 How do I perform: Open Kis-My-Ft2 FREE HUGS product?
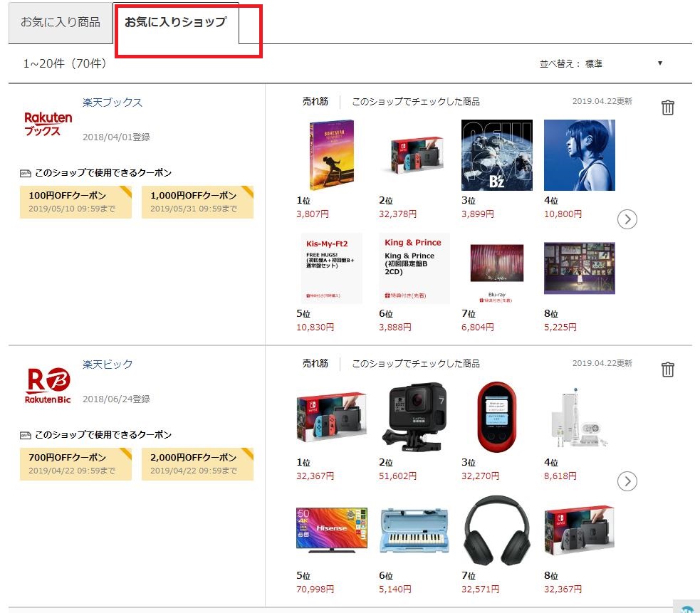point(332,268)
